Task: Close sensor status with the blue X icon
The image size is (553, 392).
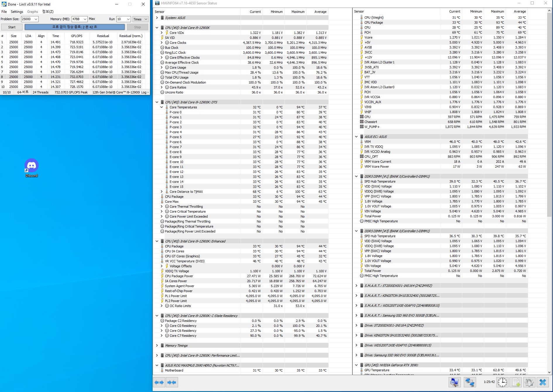Action: pyautogui.click(x=543, y=382)
